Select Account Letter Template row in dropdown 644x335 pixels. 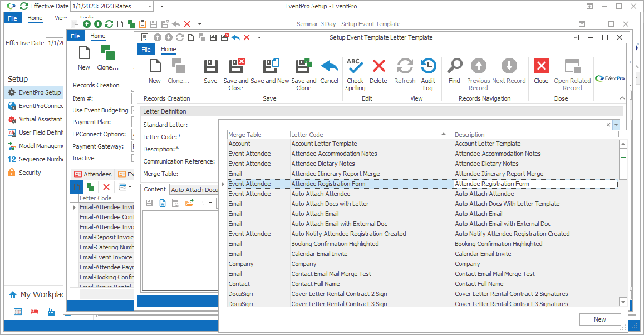click(422, 144)
